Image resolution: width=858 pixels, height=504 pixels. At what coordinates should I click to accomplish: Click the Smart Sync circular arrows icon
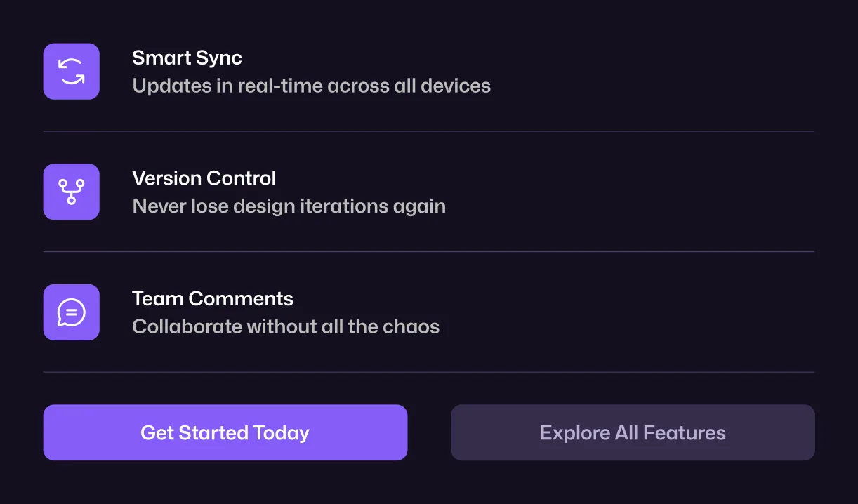coord(71,72)
